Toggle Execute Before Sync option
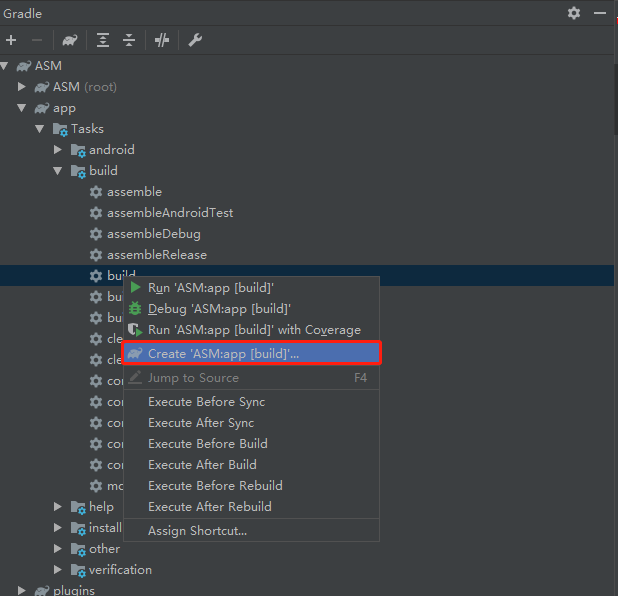 [x=251, y=402]
